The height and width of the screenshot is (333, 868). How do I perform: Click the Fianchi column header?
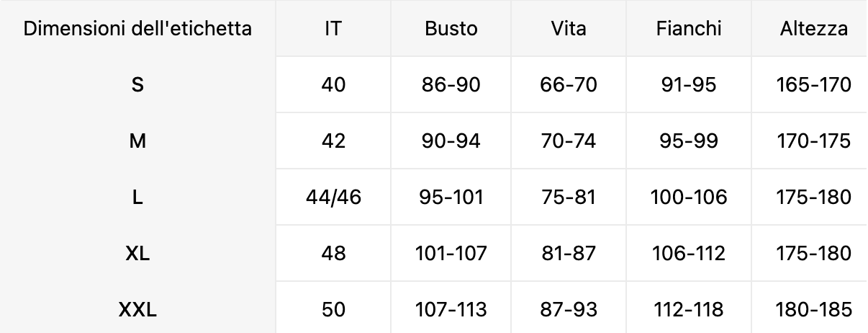pos(689,29)
